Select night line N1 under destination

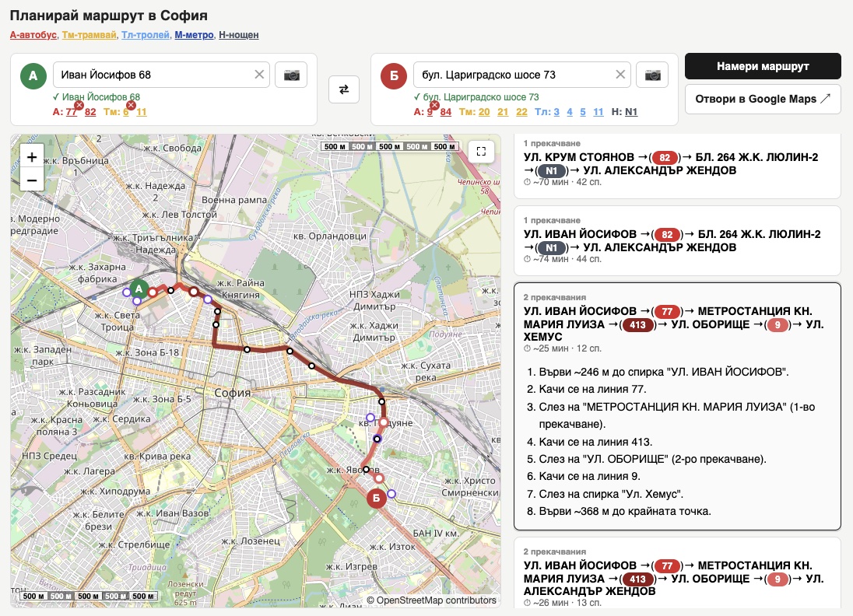tap(631, 112)
